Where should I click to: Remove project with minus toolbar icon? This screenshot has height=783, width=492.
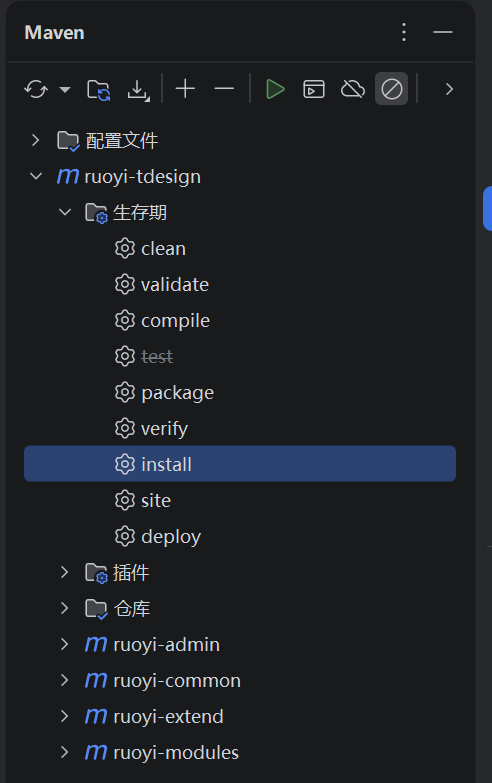pyautogui.click(x=224, y=89)
